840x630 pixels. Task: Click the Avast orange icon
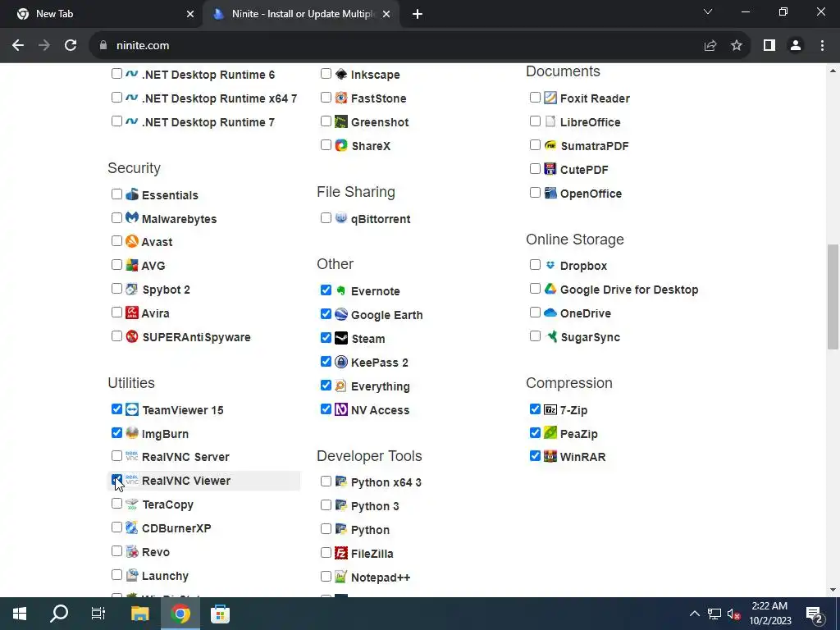132,241
